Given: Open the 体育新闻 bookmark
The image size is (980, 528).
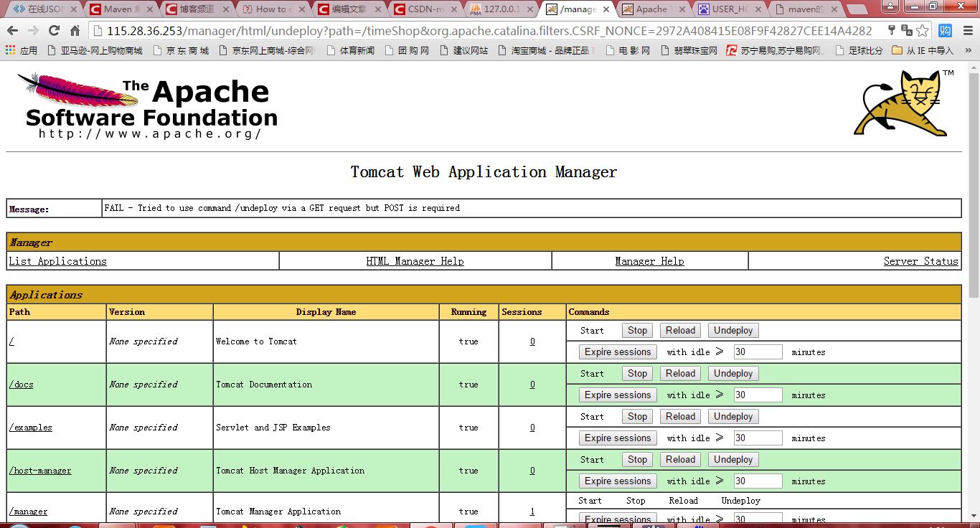Looking at the screenshot, I should pos(350,50).
